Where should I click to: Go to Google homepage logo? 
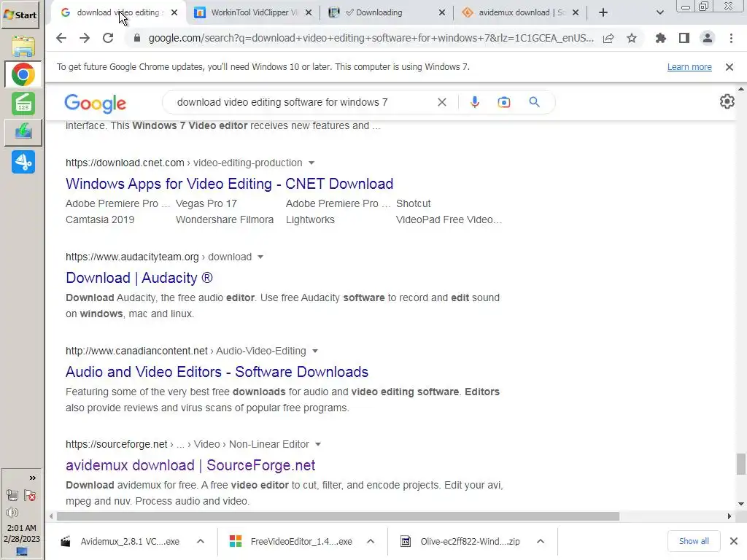tap(96, 104)
